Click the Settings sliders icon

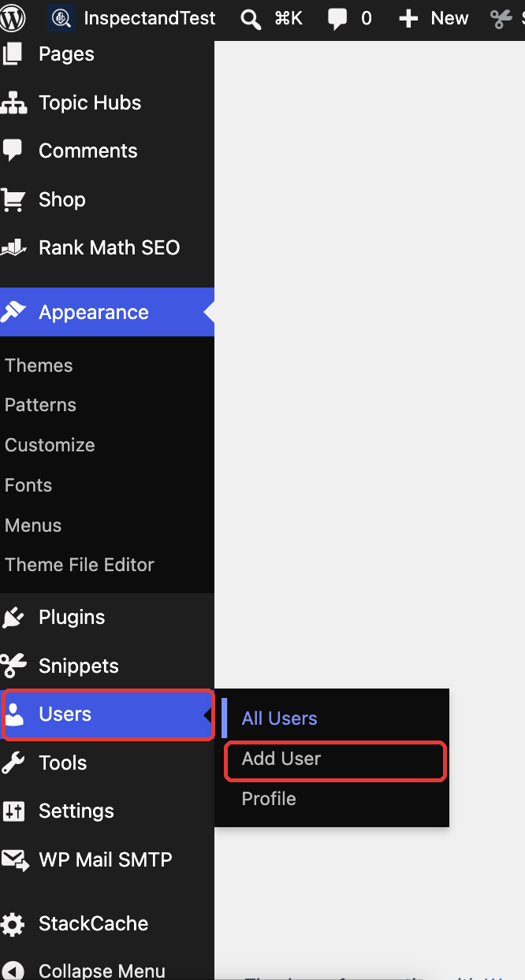pos(13,811)
